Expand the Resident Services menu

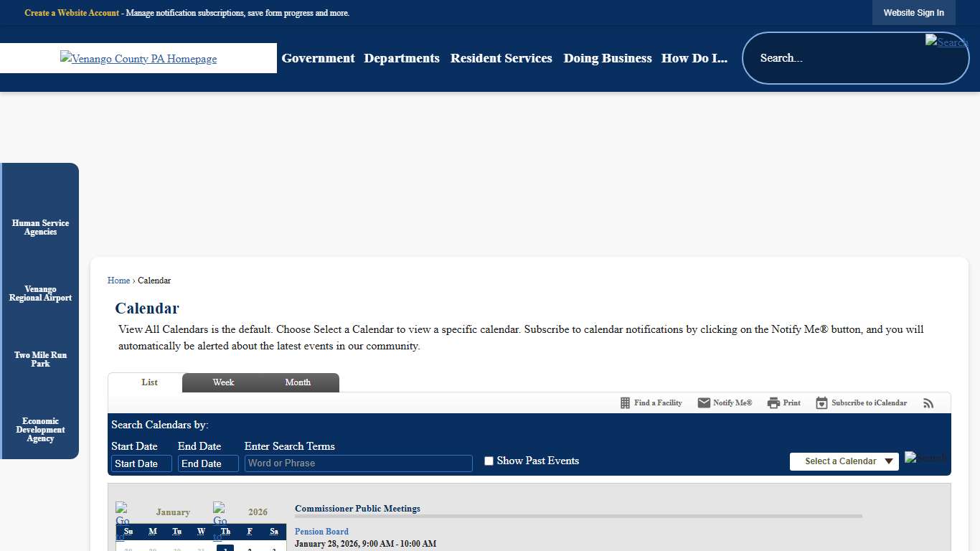pos(501,58)
